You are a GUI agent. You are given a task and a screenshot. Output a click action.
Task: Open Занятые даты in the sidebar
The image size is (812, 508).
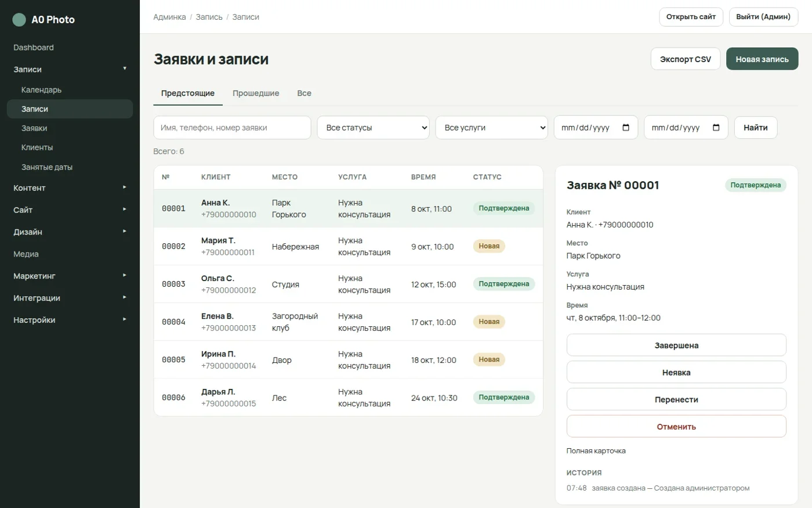(x=70, y=167)
